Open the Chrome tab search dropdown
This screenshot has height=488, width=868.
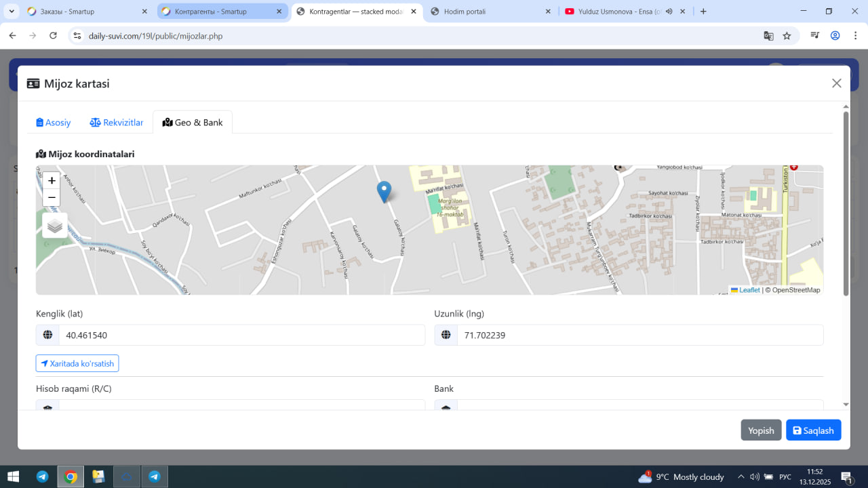[x=12, y=12]
